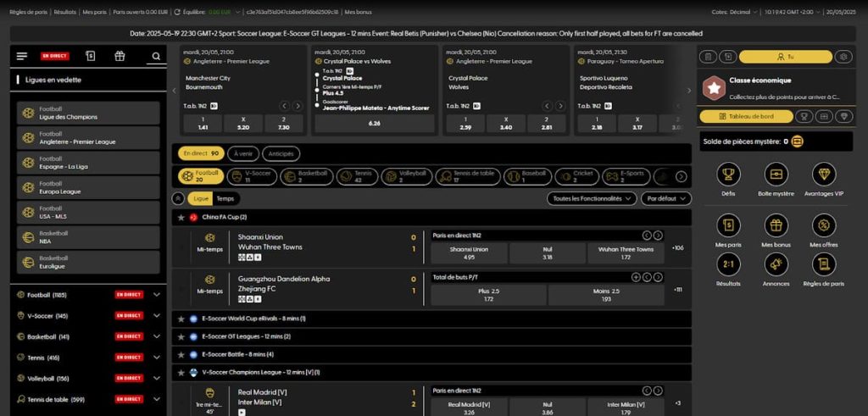This screenshot has width=868, height=416.
Task: Select the E-Sports 2 sport filter
Action: (626, 176)
